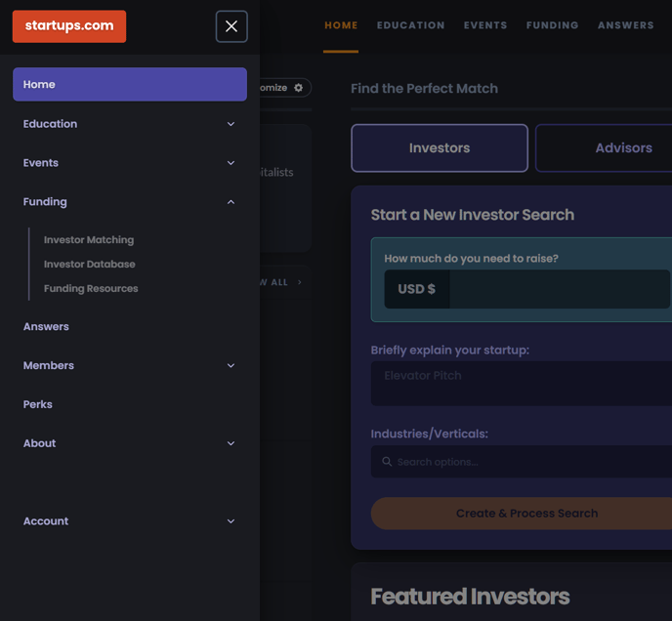This screenshot has width=672, height=621.
Task: Open Answers from the sidebar menu
Action: tap(46, 327)
